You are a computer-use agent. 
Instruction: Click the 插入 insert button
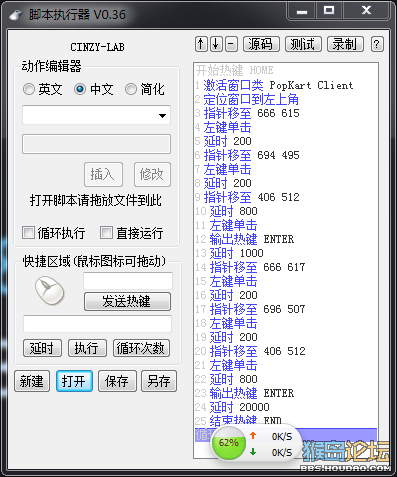click(103, 174)
